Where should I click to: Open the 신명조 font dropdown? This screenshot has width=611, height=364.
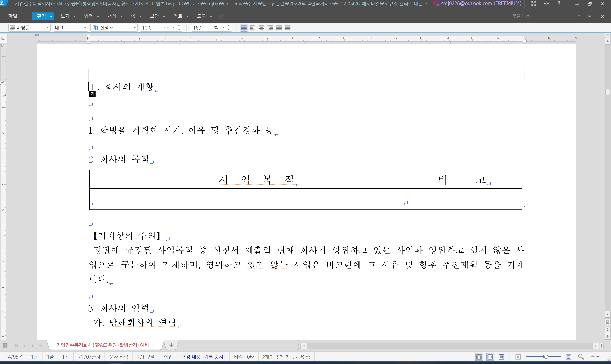(x=135, y=28)
